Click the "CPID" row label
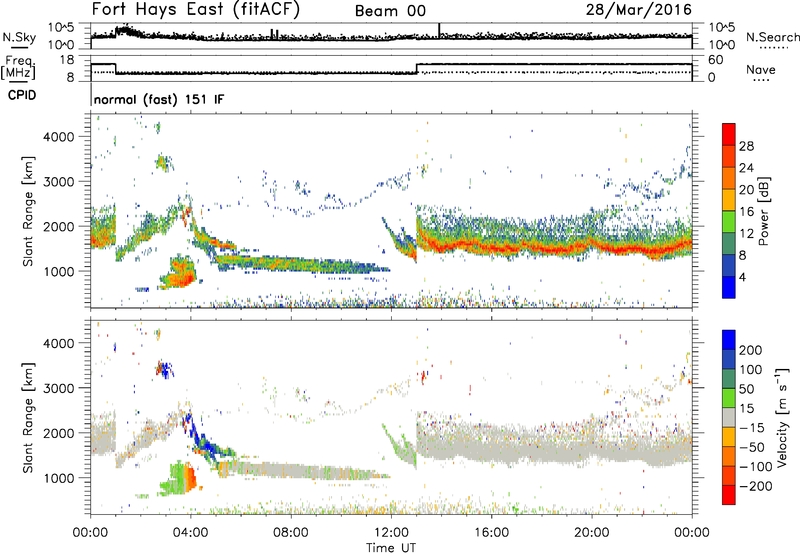 22,95
